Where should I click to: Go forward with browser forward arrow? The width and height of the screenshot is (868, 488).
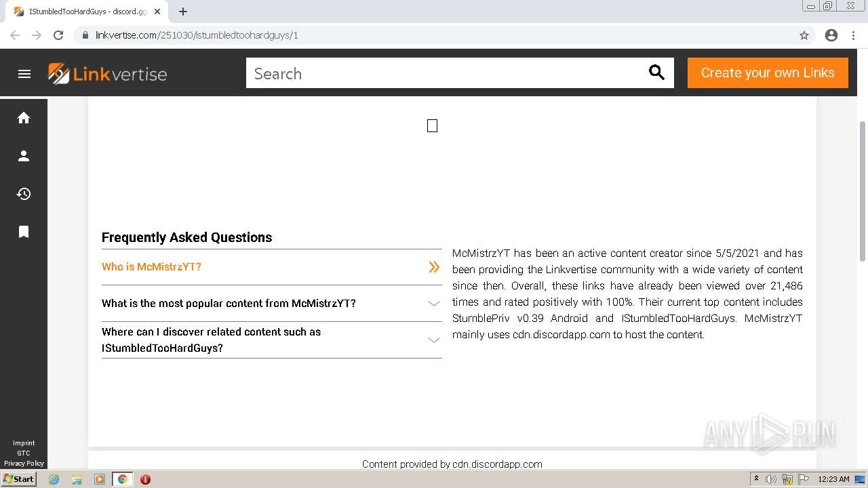pyautogui.click(x=37, y=35)
